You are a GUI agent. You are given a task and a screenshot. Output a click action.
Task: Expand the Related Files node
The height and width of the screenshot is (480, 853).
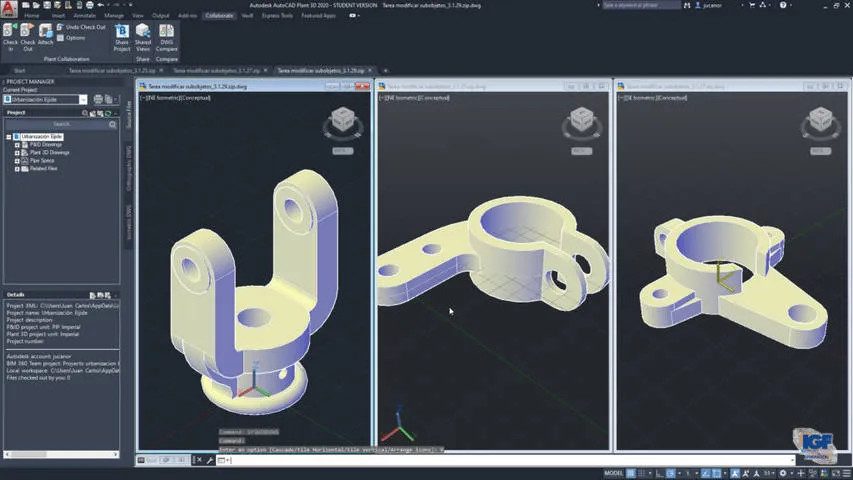pos(17,169)
